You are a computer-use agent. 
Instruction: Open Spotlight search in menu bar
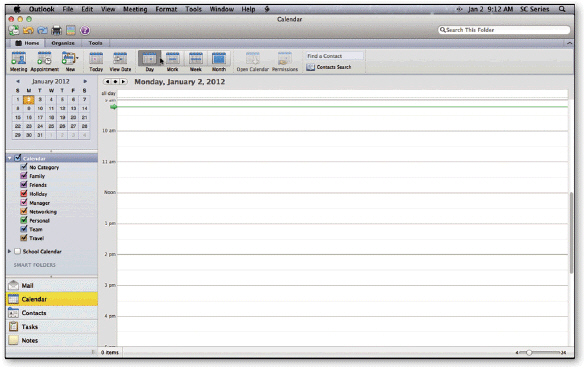coord(562,9)
